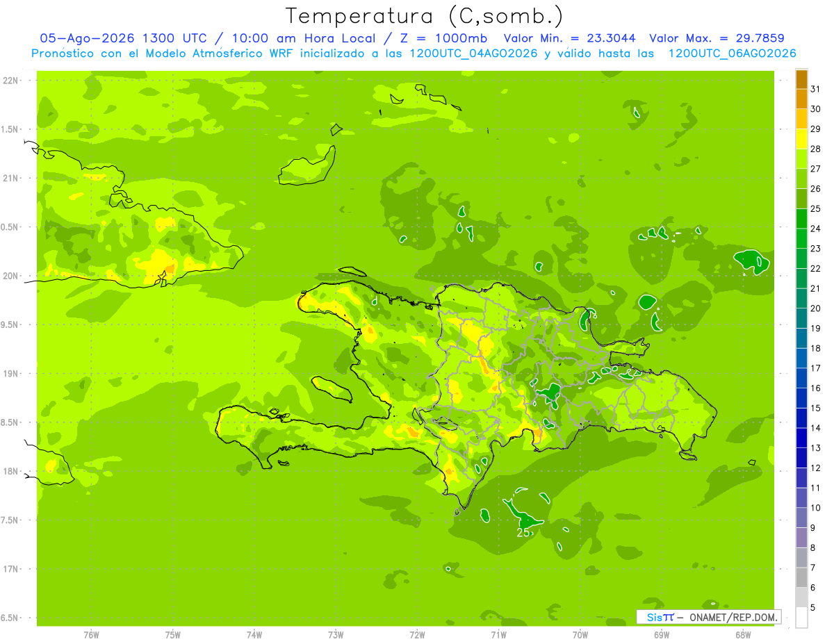Viewport: 834px width, 644px height.
Task: Click the '19N' latitude label
Action: (x=11, y=373)
